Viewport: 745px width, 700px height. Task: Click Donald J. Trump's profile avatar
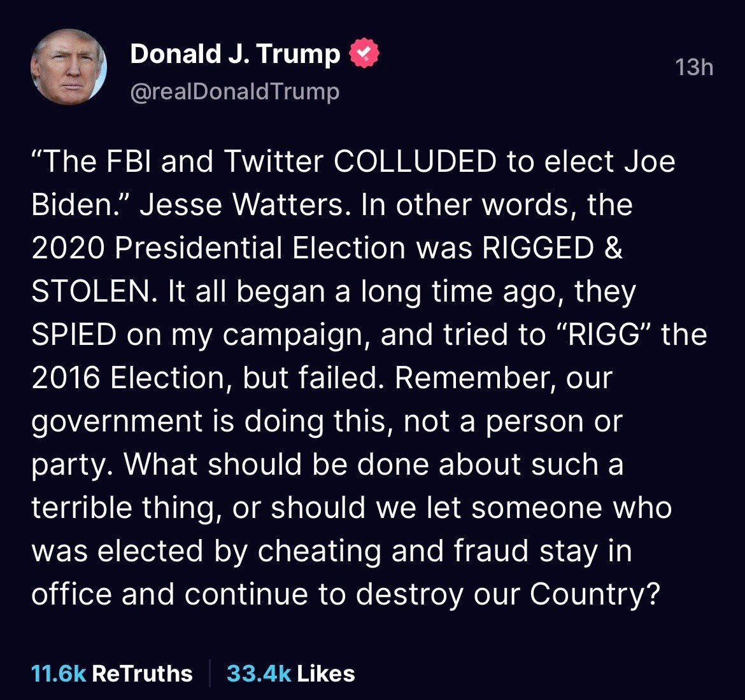[69, 67]
